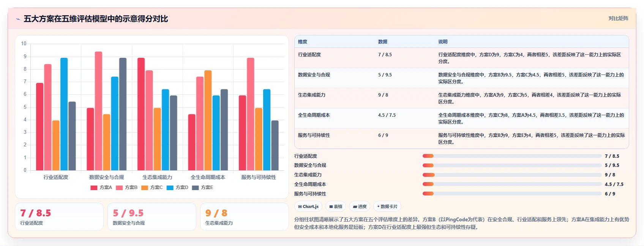Image resolution: width=644 pixels, height=246 pixels.
Task: Toggle the 方案A legend item
Action: pos(101,187)
